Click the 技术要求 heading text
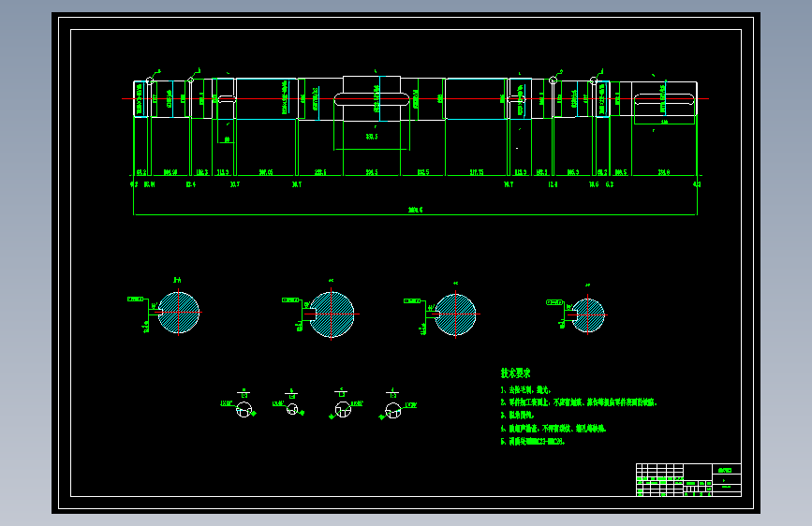Image resolution: width=812 pixels, height=526 pixels. pyautogui.click(x=515, y=373)
